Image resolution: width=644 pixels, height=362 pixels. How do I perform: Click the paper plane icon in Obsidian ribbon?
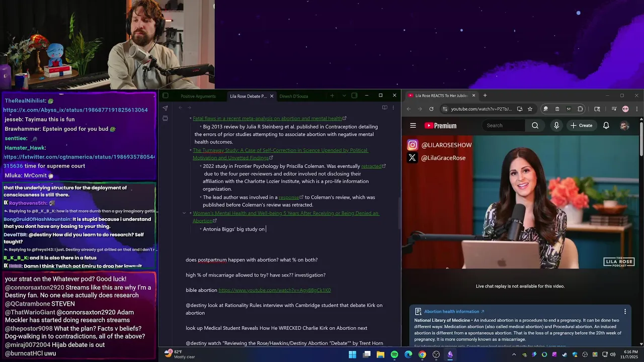(165, 108)
